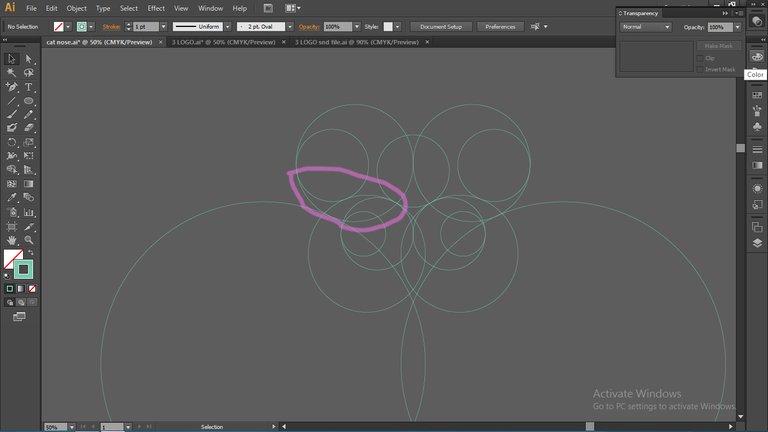Open the Style dropdown arrow
Screen dimensions: 768x432
397,27
